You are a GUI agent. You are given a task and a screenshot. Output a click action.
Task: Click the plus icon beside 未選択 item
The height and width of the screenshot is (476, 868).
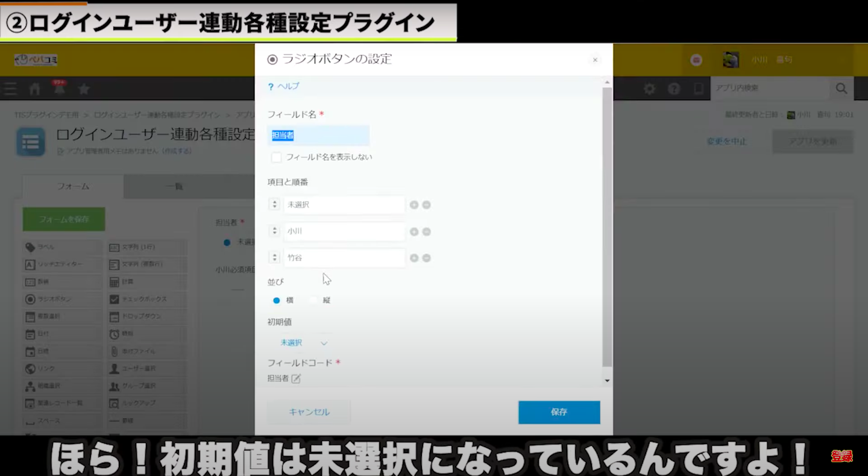(x=414, y=205)
